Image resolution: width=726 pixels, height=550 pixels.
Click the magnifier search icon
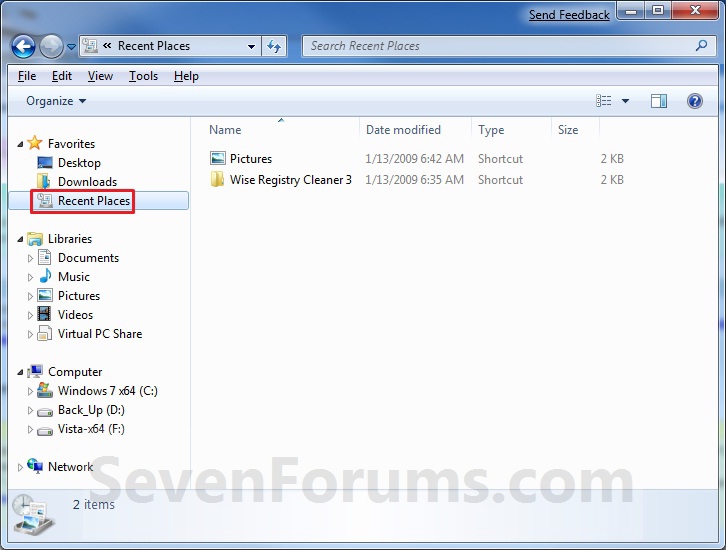701,46
